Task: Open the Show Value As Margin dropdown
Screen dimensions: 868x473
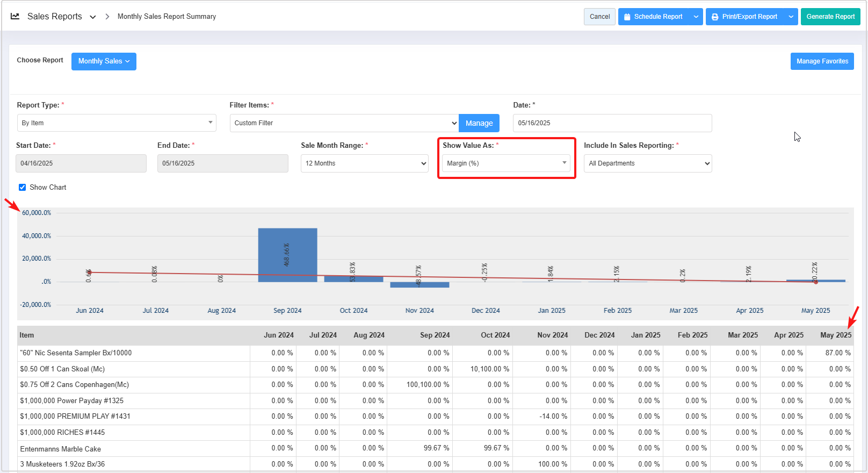Action: click(506, 163)
